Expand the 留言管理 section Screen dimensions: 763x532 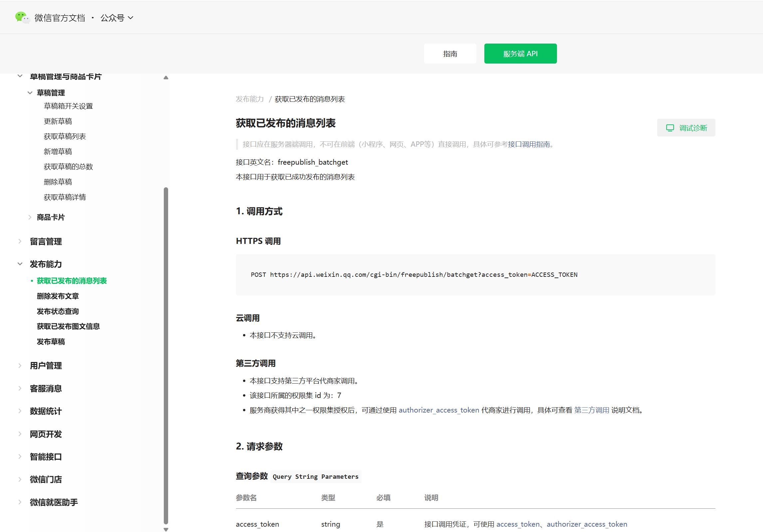[x=20, y=241]
